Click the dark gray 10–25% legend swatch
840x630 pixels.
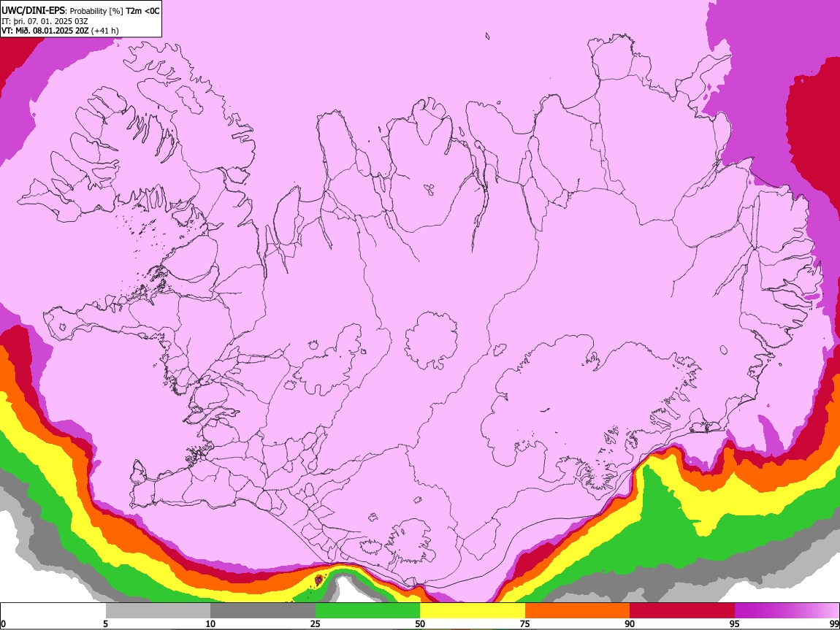pyautogui.click(x=263, y=611)
